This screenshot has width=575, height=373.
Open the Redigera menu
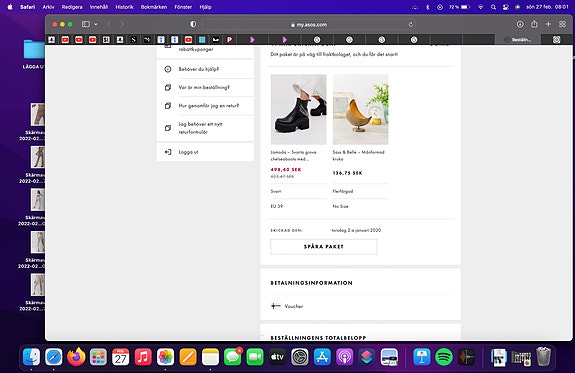pyautogui.click(x=72, y=7)
